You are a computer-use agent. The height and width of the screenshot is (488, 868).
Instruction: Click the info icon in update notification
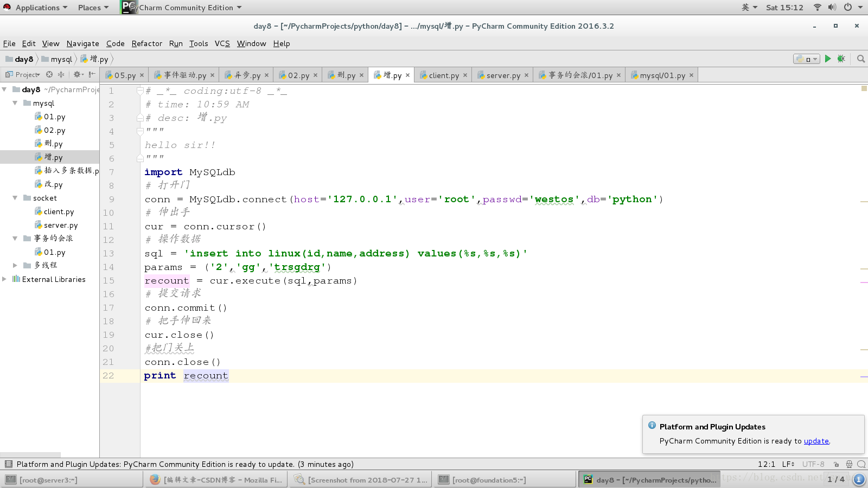(x=652, y=426)
